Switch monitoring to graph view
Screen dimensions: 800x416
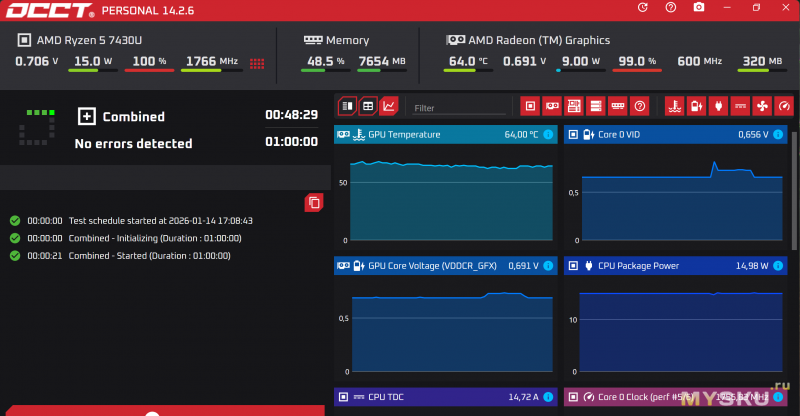pyautogui.click(x=389, y=106)
